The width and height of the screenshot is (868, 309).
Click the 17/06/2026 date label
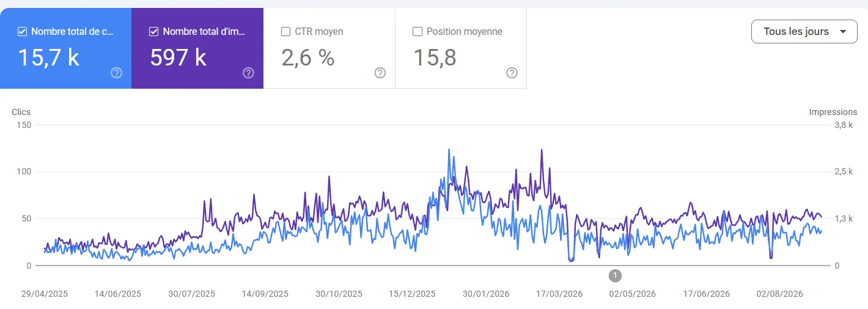[x=706, y=294]
